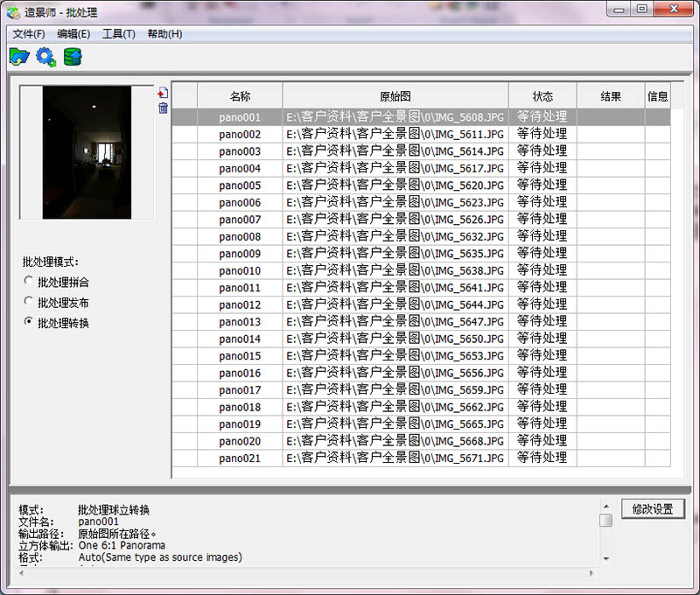Viewport: 700px width, 595px height.
Task: Click the 名称 column header
Action: click(240, 96)
